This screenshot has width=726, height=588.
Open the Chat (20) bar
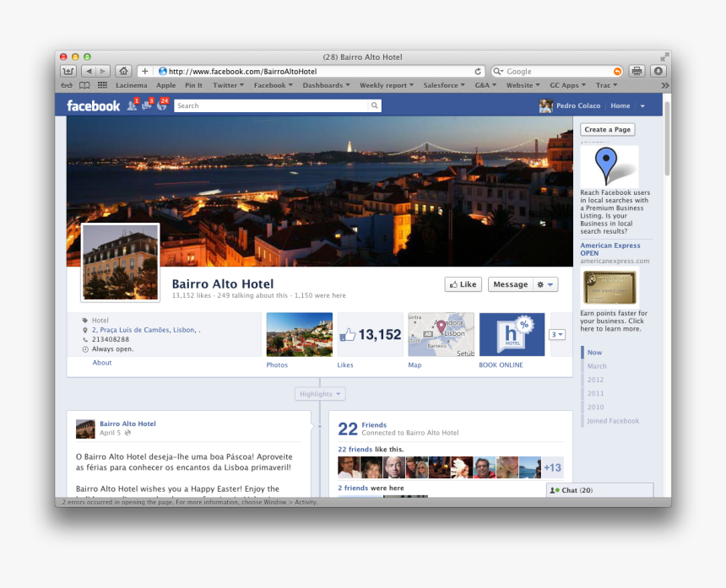600,490
